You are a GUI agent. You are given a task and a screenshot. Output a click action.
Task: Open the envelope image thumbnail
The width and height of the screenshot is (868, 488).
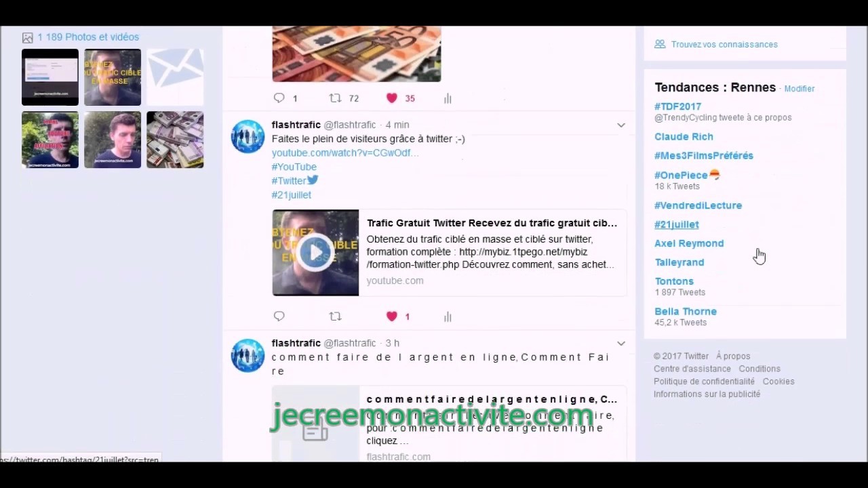tap(175, 77)
